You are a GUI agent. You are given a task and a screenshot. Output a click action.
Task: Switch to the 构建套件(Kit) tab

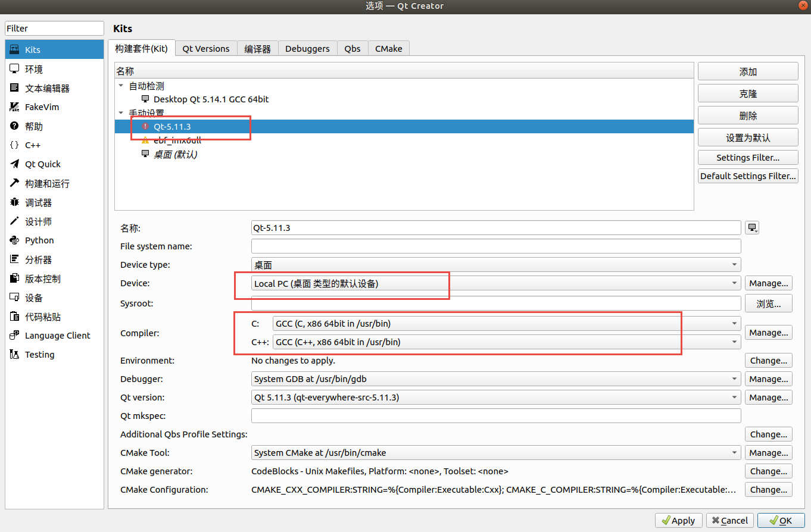(142, 48)
